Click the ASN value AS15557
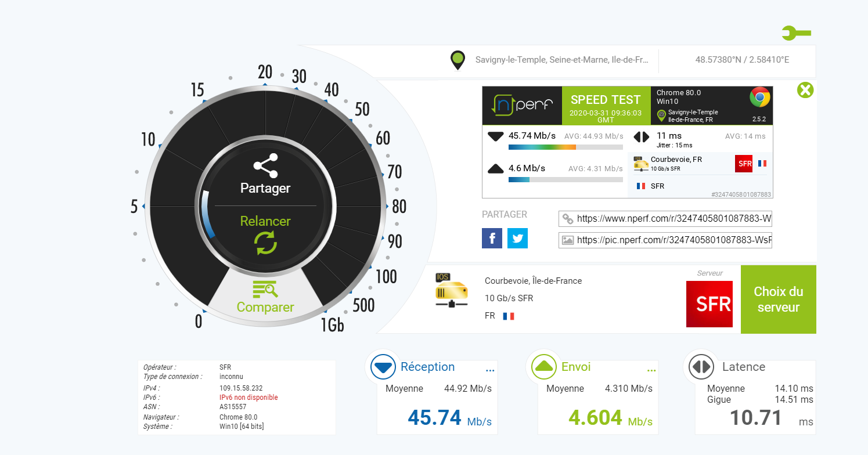 (233, 407)
